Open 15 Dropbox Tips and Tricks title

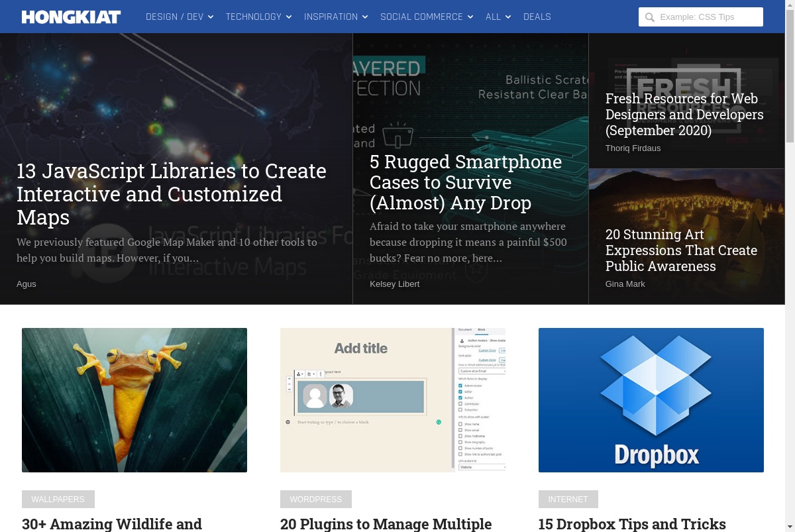pyautogui.click(x=633, y=524)
